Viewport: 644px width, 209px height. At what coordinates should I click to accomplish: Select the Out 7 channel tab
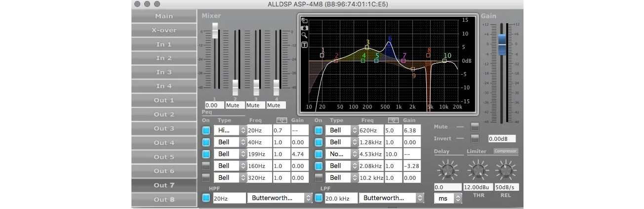click(x=164, y=185)
